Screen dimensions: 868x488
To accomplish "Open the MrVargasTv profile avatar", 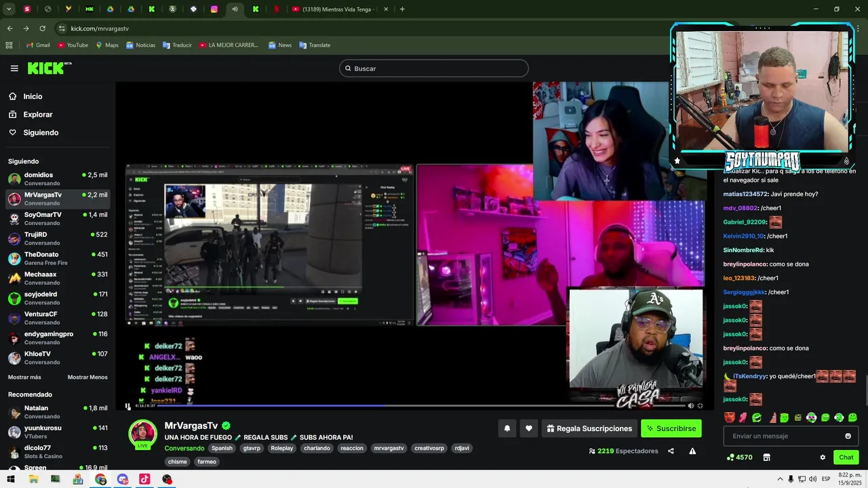I will (x=143, y=434).
